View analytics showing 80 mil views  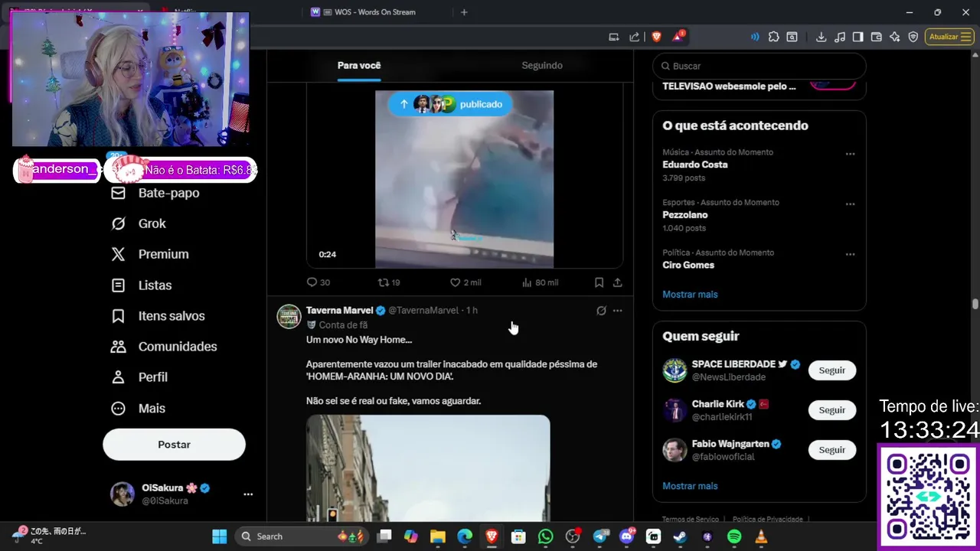click(540, 282)
